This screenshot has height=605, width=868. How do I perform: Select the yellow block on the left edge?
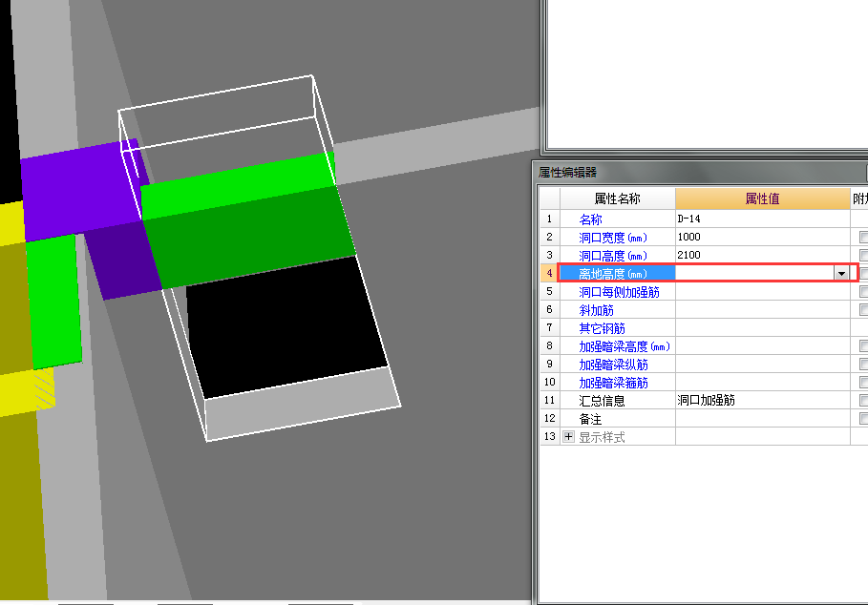11,223
